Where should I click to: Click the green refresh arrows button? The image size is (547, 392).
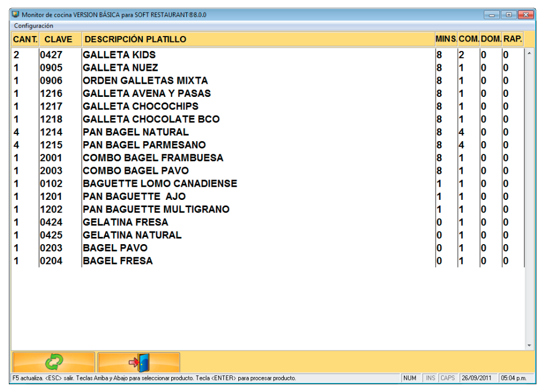pos(53,363)
